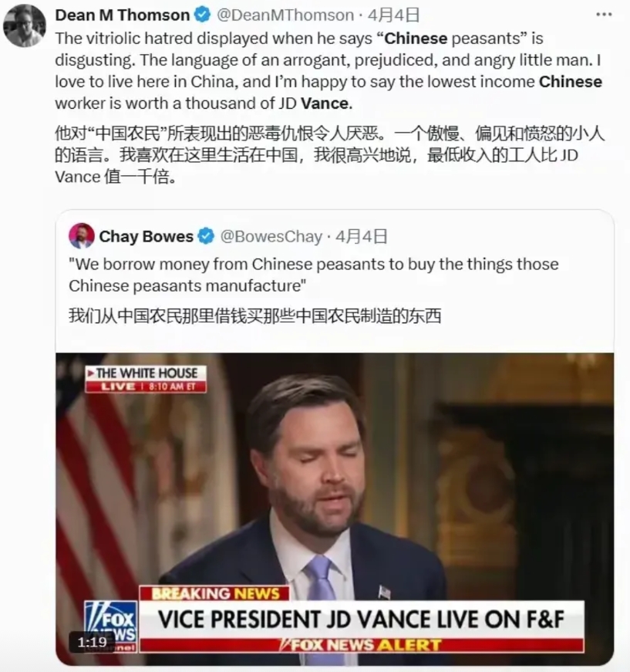Open the three-dot more options menu

pos(604,14)
